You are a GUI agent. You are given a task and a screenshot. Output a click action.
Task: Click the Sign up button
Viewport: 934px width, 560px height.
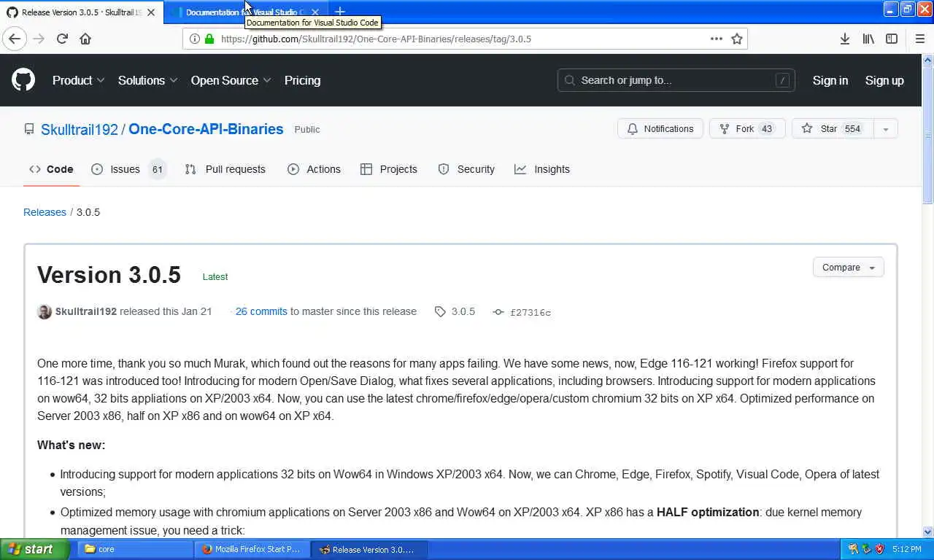884,80
